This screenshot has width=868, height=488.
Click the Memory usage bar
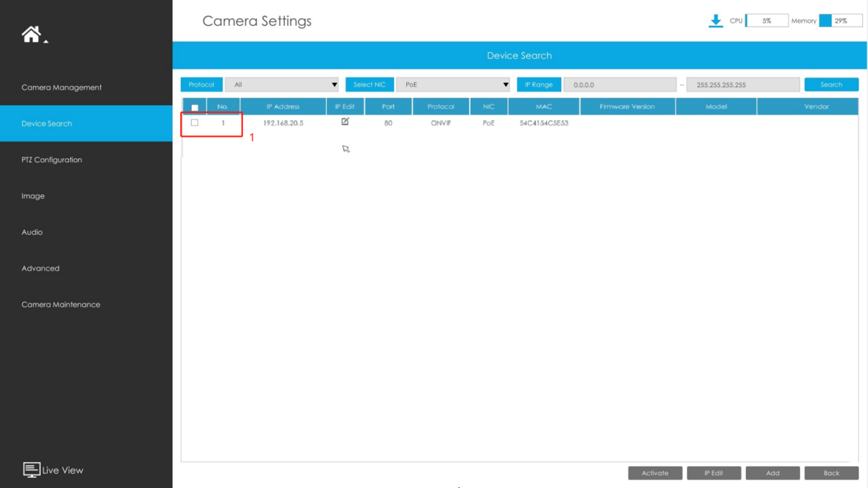click(x=841, y=21)
